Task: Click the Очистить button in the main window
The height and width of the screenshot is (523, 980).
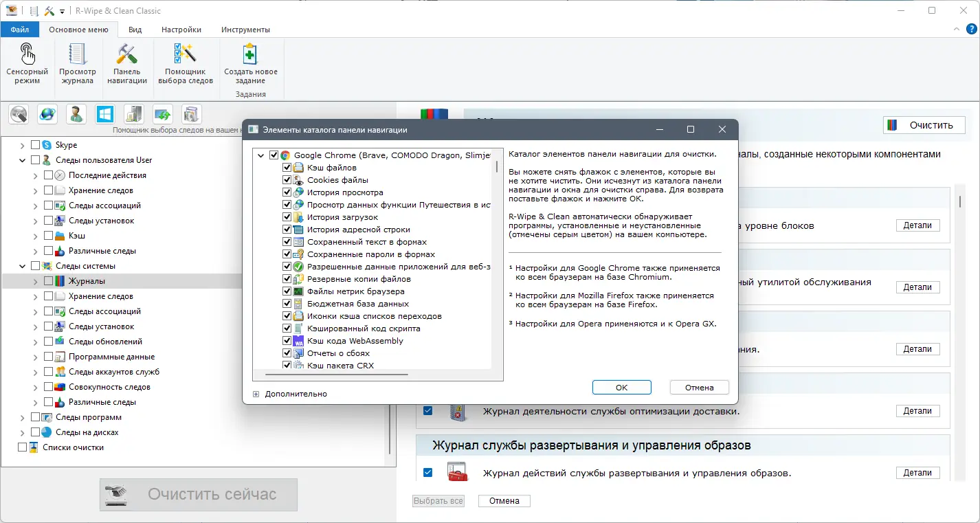Action: (924, 125)
